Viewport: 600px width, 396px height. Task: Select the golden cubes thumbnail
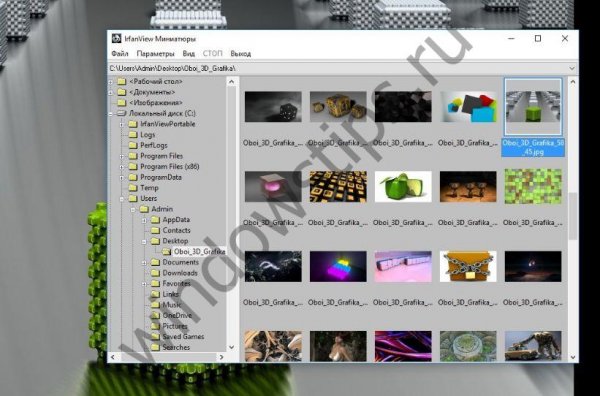click(x=338, y=107)
